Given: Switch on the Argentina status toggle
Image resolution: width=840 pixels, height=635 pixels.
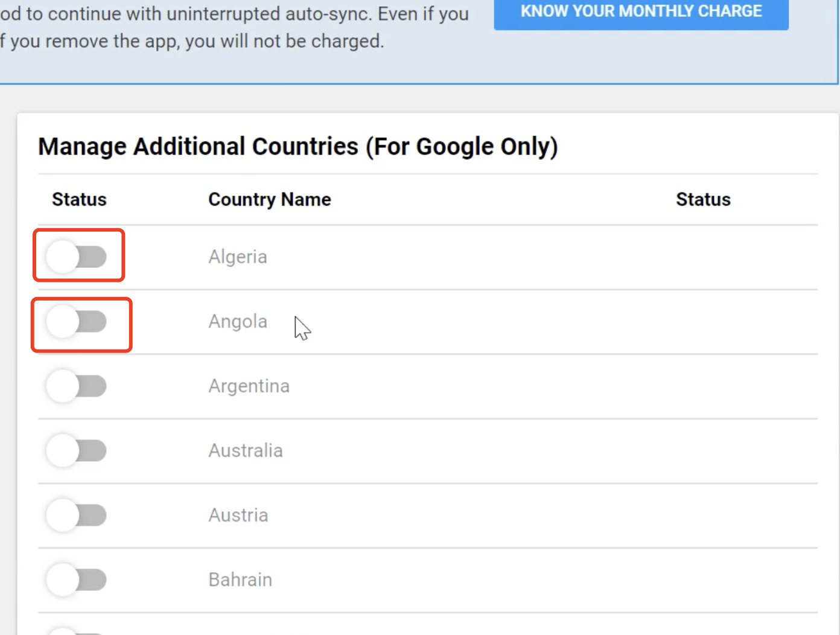Looking at the screenshot, I should (77, 386).
